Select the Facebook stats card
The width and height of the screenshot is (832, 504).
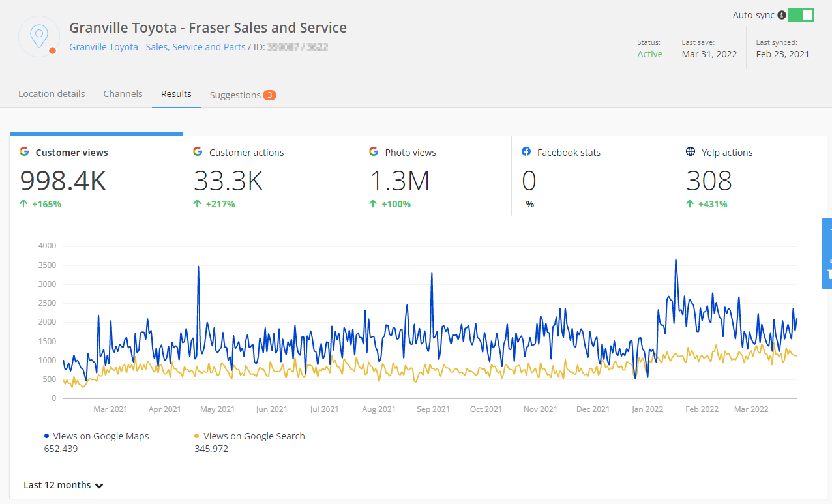click(593, 175)
